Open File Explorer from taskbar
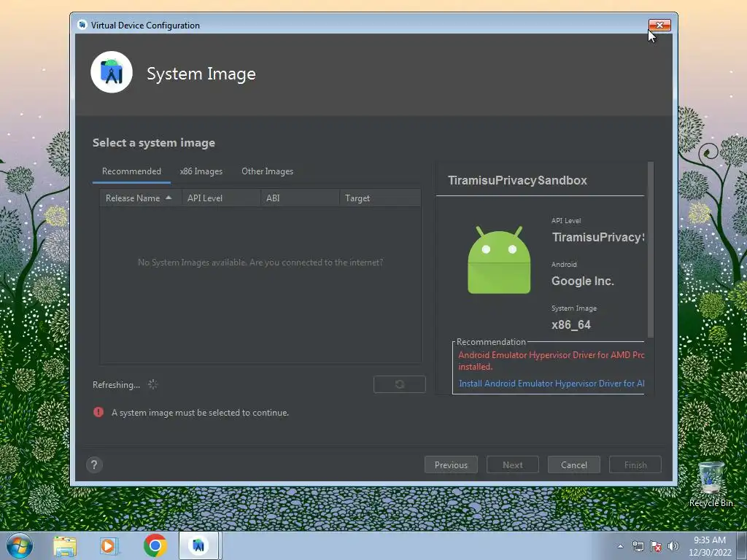Screen dimensions: 747x560 click(65, 545)
